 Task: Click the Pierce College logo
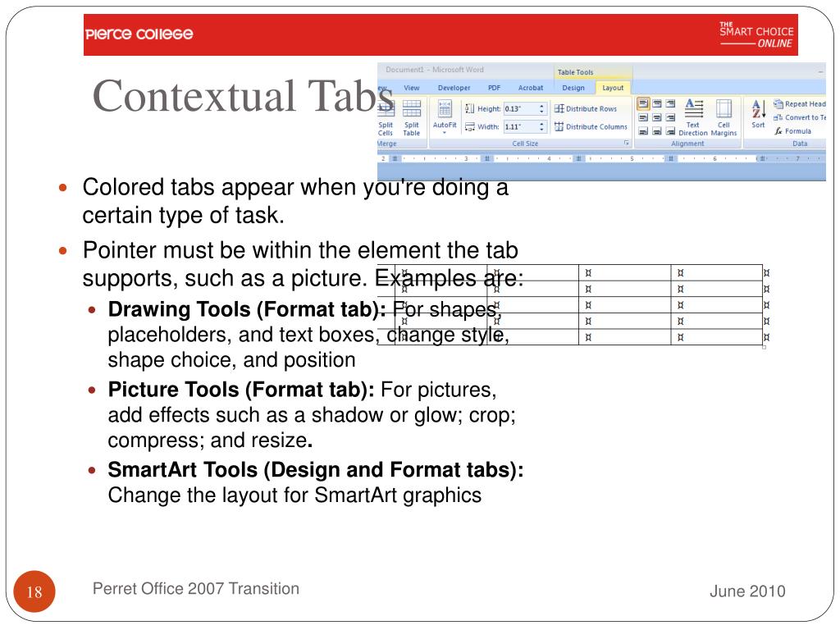point(139,34)
